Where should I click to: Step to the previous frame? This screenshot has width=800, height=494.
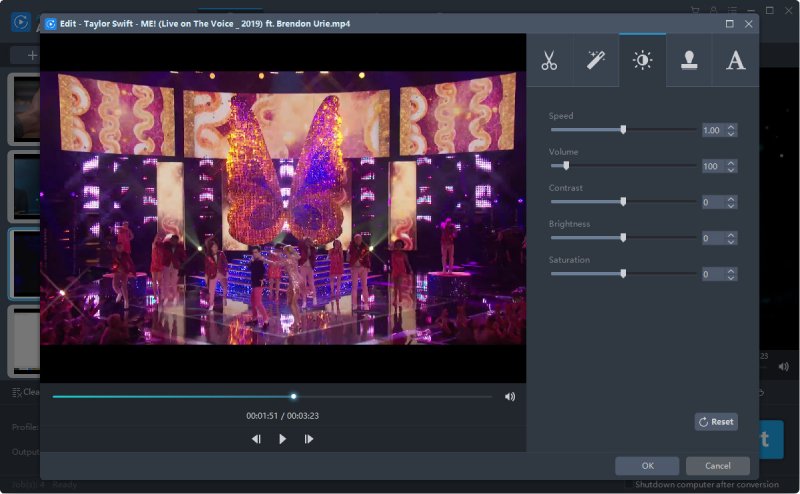[x=256, y=439]
